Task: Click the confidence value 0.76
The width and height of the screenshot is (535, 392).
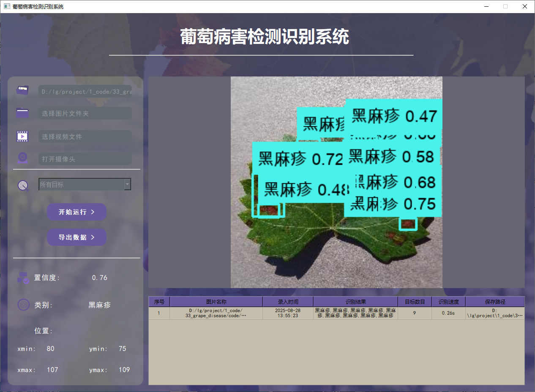Action: (100, 278)
